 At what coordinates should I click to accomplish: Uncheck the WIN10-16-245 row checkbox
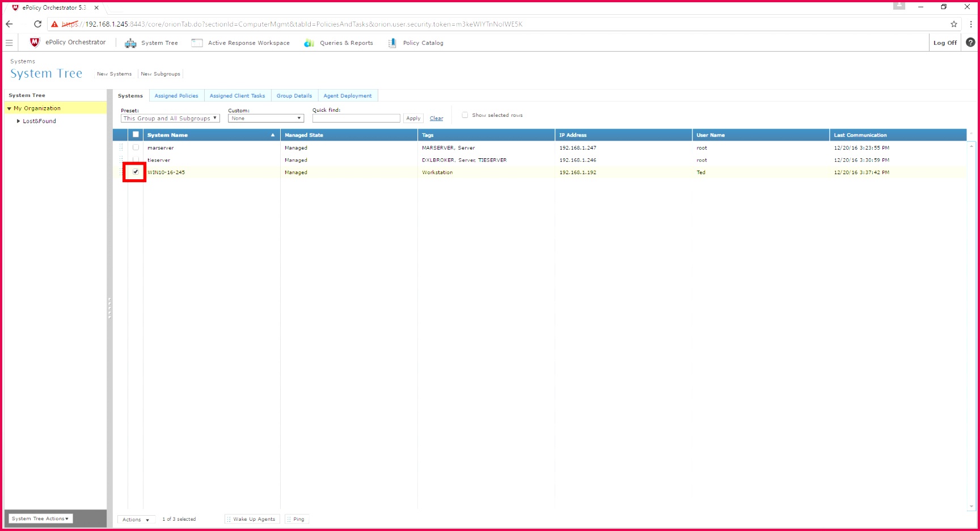(136, 172)
